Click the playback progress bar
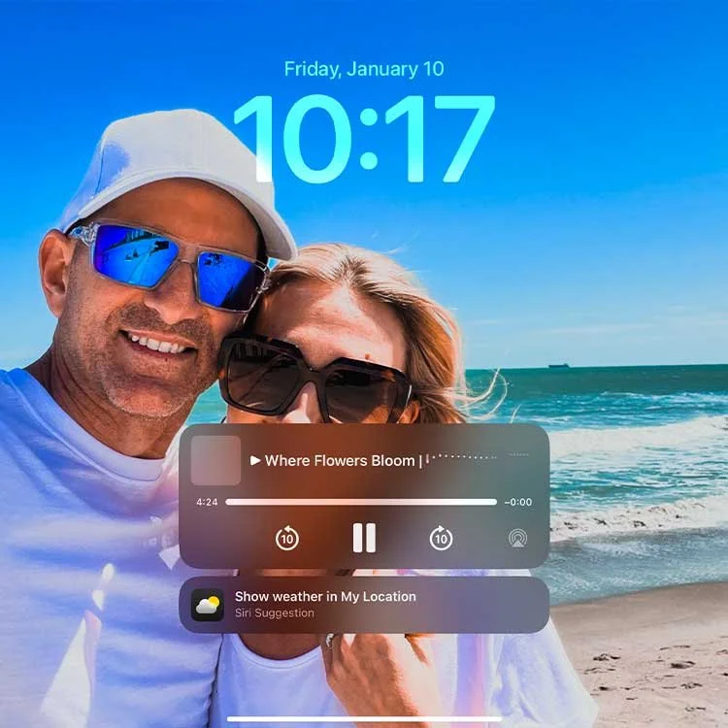The height and width of the screenshot is (728, 728). coord(361,502)
